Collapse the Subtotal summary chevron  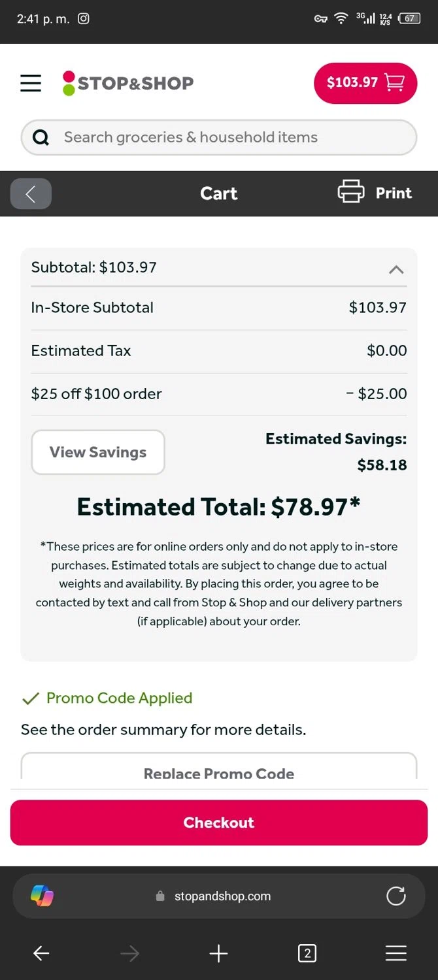(396, 269)
